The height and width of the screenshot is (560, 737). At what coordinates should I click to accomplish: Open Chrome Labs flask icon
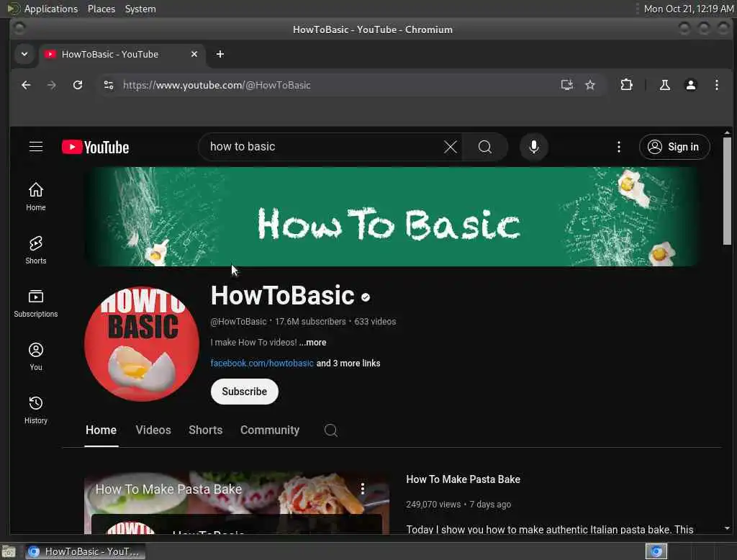coord(664,85)
